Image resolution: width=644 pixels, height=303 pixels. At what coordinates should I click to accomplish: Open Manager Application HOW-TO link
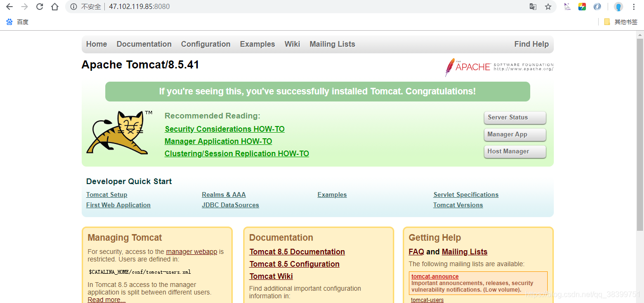tap(218, 141)
